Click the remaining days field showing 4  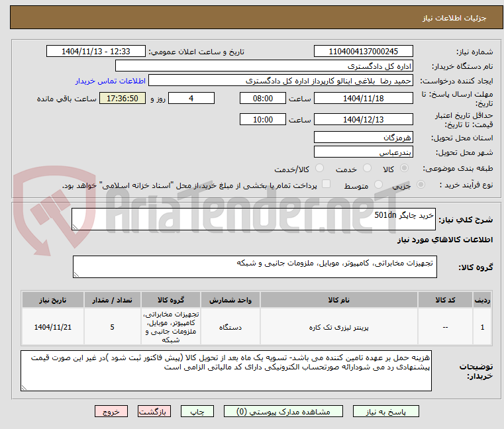191,98
